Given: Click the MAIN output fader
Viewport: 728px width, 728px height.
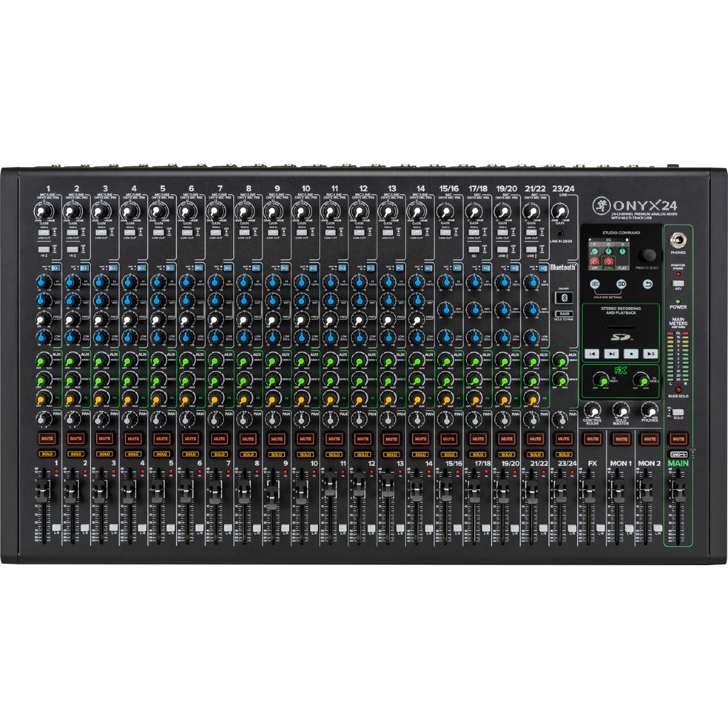Looking at the screenshot, I should click(x=680, y=491).
